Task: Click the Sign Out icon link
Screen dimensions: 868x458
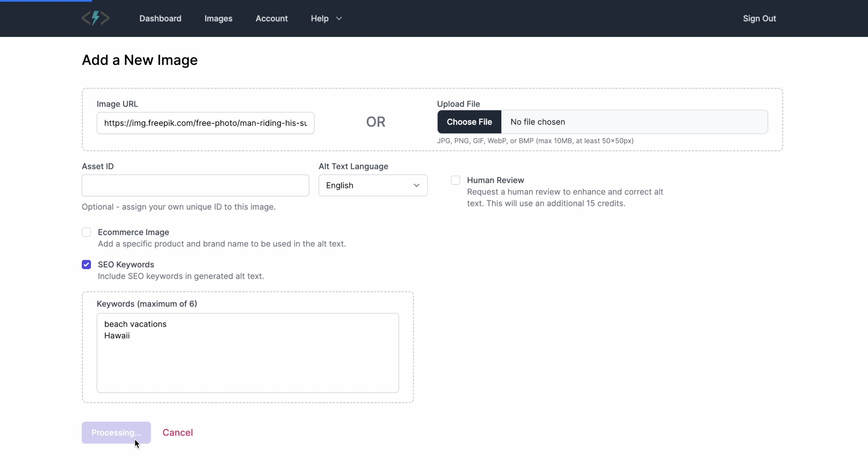Action: (760, 18)
